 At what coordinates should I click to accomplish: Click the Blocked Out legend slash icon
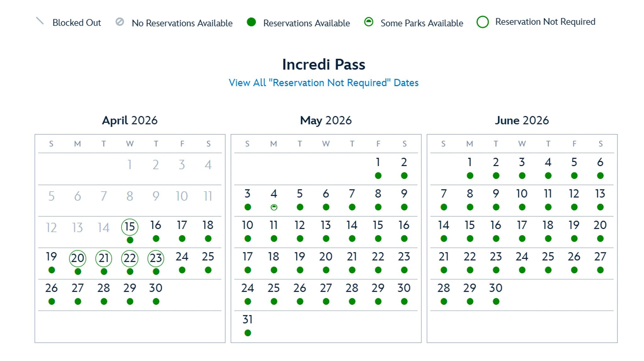pyautogui.click(x=40, y=21)
